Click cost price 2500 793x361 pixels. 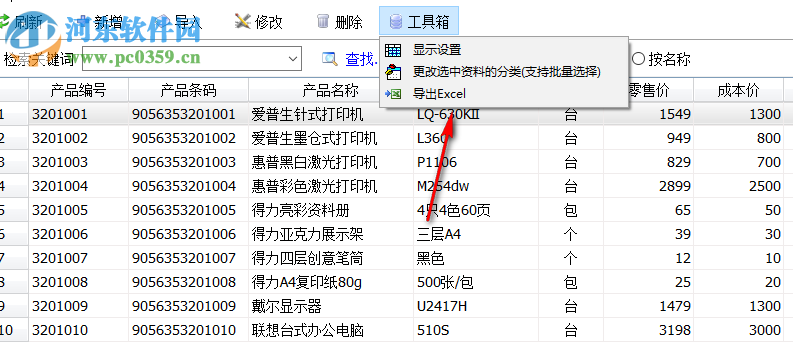pyautogui.click(x=738, y=186)
